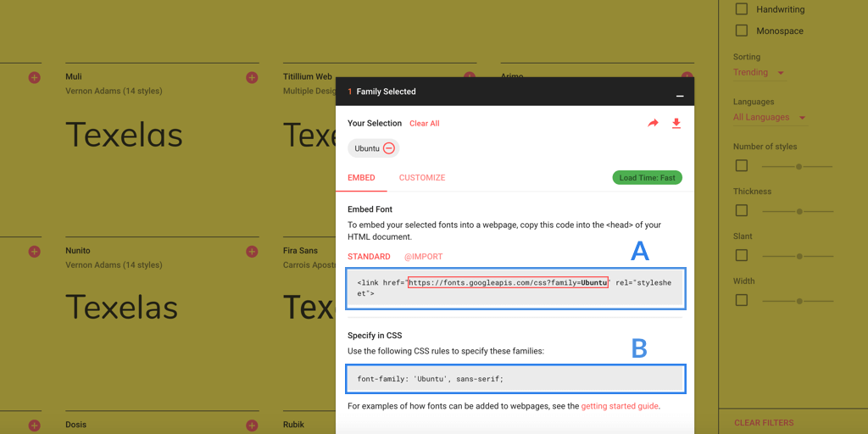Viewport: 868px width, 434px height.
Task: Open the getting started guide link
Action: (x=620, y=407)
